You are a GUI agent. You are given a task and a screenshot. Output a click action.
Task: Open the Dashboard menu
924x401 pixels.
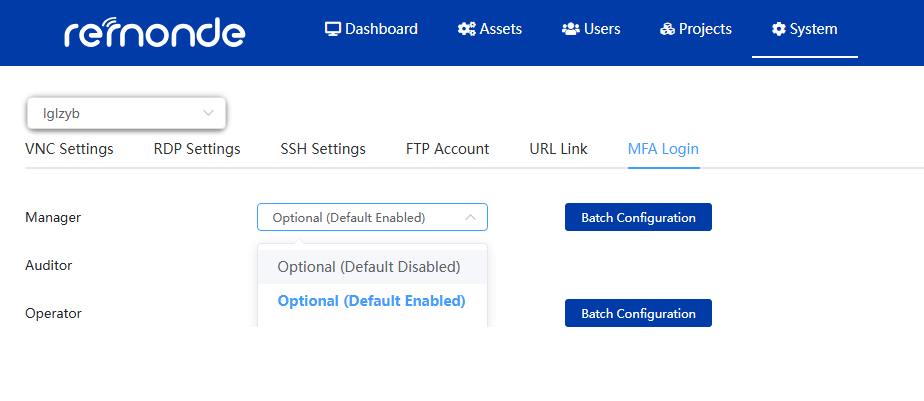click(371, 29)
